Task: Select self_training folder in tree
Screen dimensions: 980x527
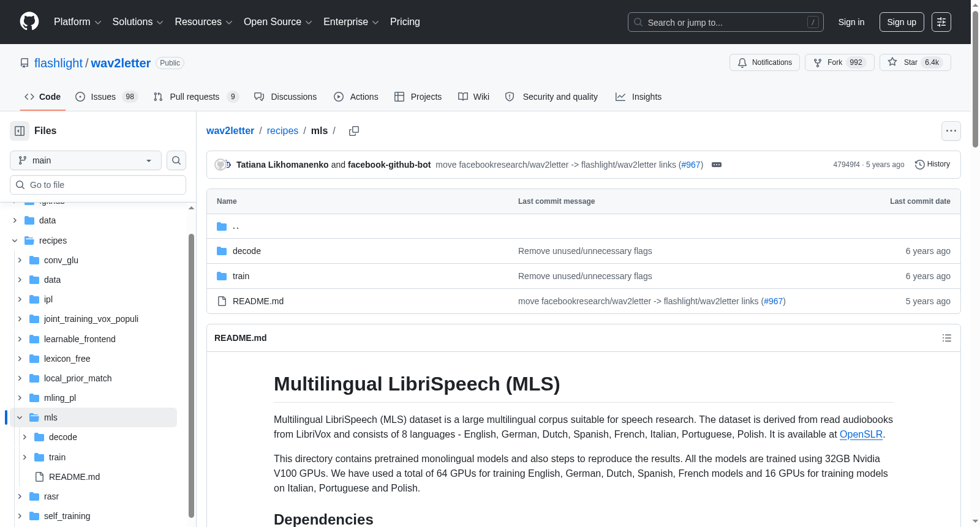Action: [67, 516]
